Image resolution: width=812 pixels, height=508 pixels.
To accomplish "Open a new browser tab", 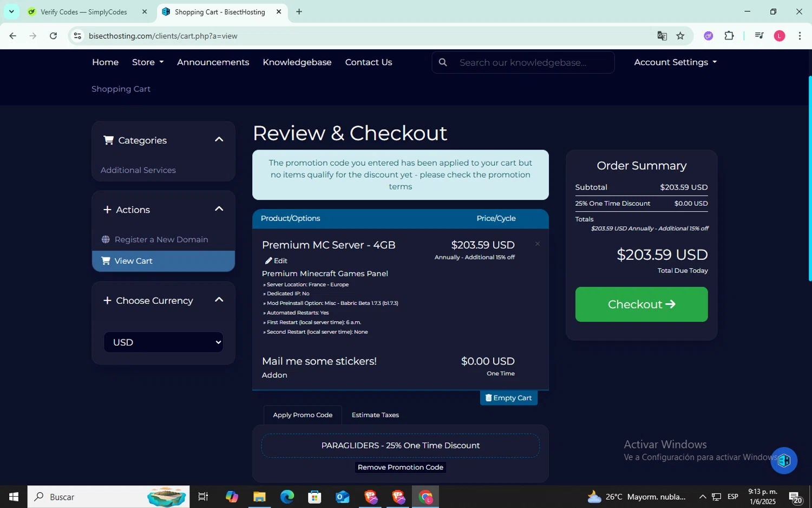I will click(x=299, y=11).
